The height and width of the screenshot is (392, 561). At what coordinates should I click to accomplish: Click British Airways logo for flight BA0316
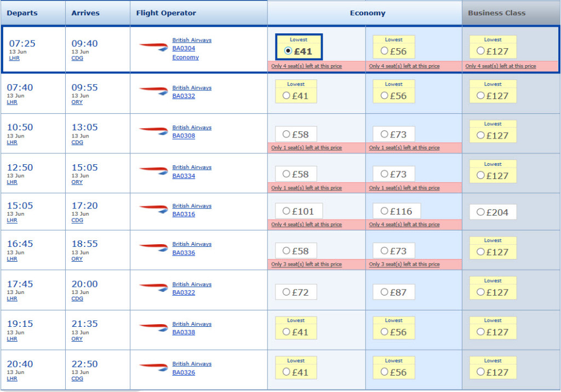click(x=153, y=209)
